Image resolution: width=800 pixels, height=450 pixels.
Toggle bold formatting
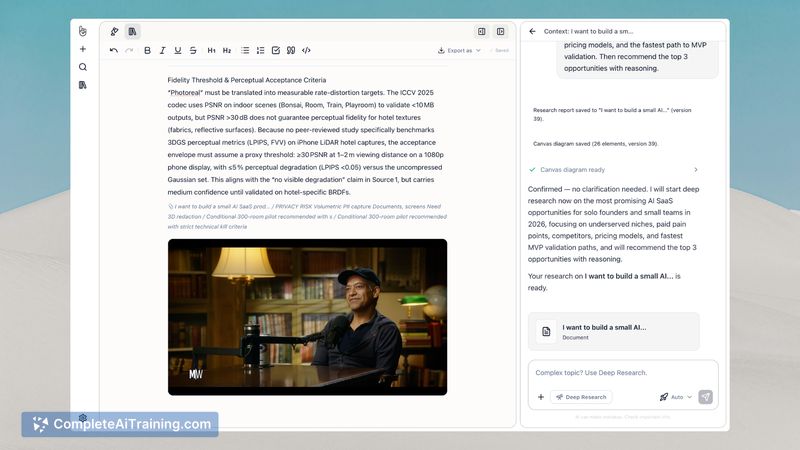pos(147,51)
